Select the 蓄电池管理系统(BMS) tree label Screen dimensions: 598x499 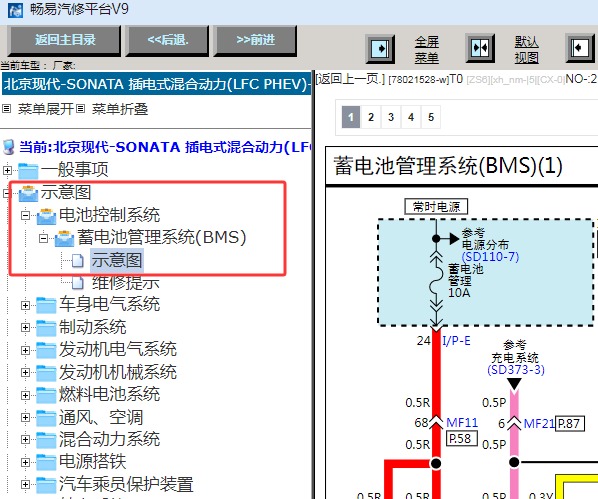pyautogui.click(x=162, y=238)
